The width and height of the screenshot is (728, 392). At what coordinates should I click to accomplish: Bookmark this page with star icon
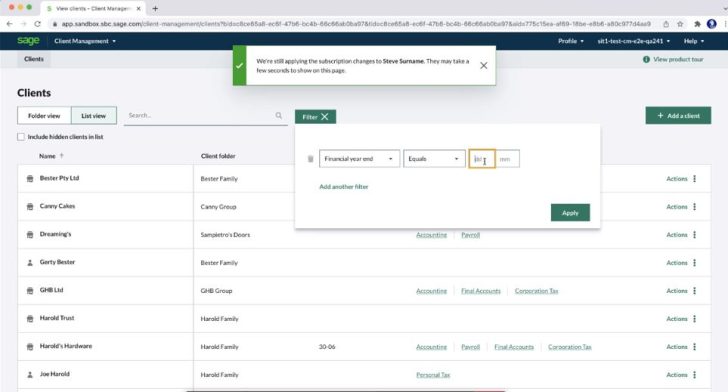click(x=680, y=24)
